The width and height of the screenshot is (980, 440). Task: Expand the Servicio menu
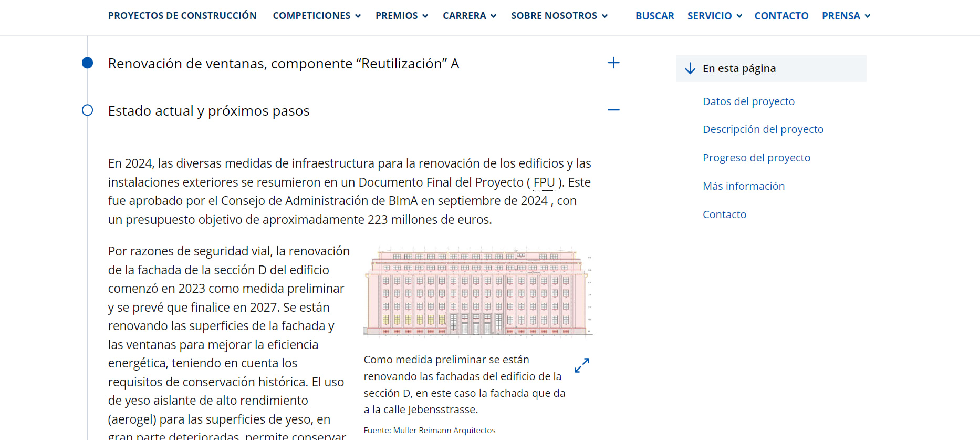tap(714, 16)
